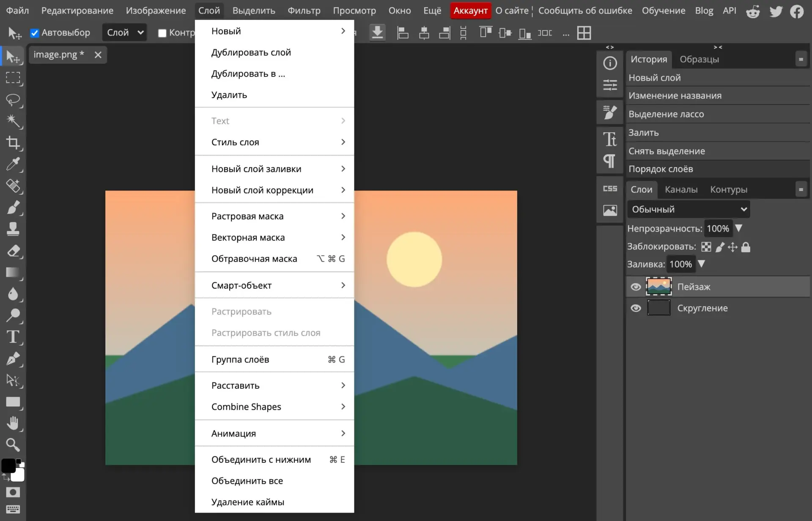Open the CSS panel icon
812x521 pixels.
610,188
